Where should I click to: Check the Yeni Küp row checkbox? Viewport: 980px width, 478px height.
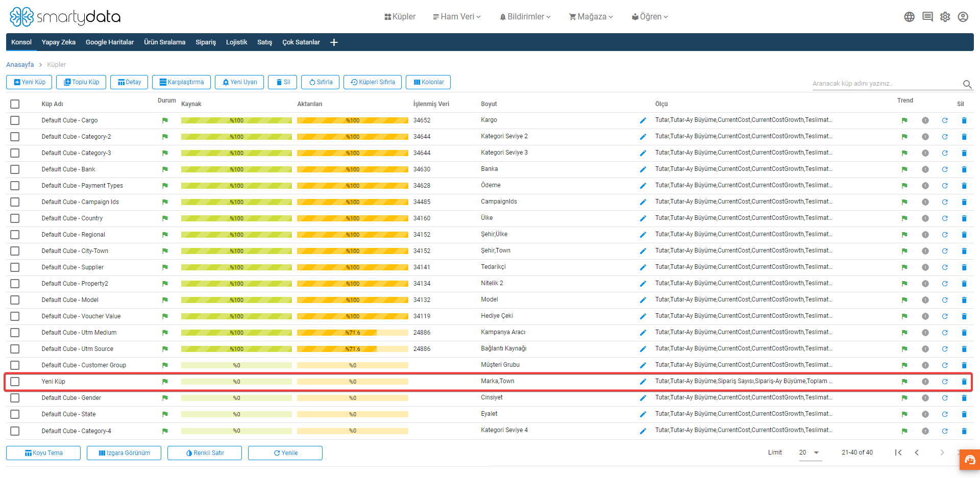tap(15, 382)
